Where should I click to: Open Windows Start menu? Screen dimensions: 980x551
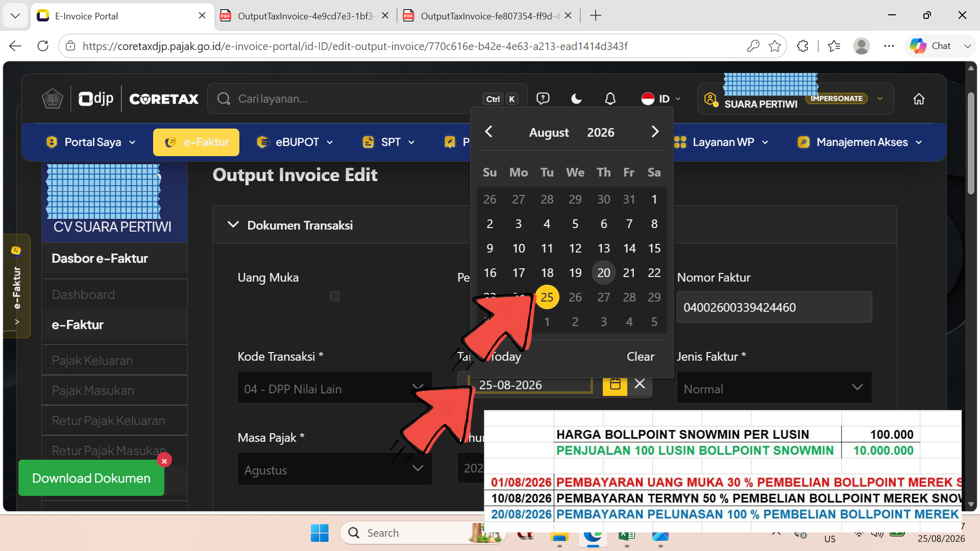pyautogui.click(x=320, y=533)
